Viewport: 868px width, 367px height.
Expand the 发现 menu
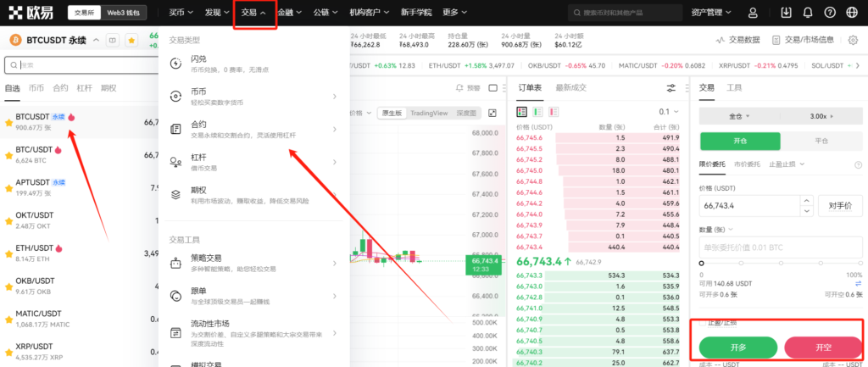point(217,12)
